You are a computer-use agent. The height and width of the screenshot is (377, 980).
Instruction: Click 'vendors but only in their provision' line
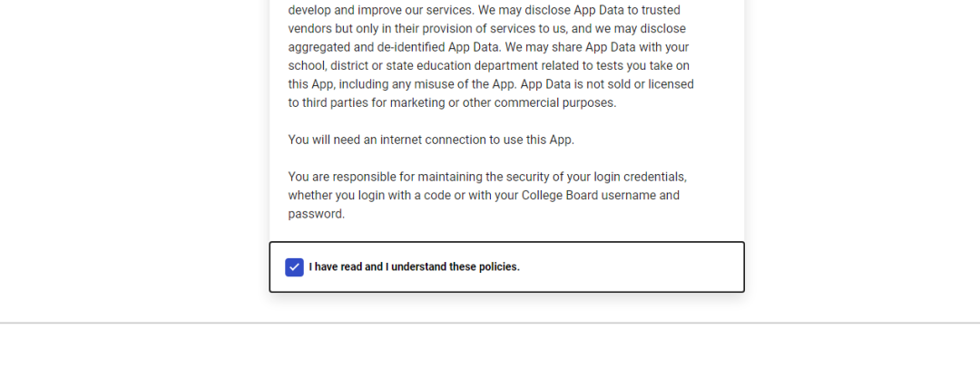(x=390, y=28)
